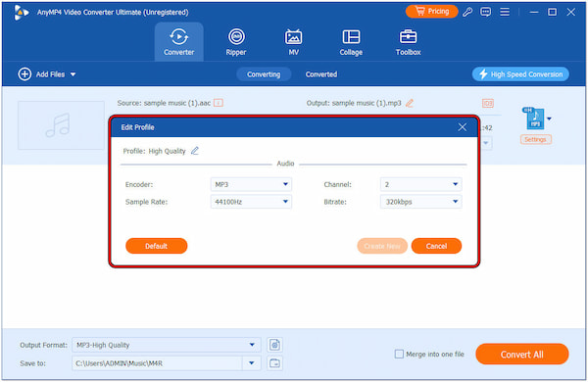The image size is (588, 382).
Task: Click the music note thumbnail
Action: point(61,125)
